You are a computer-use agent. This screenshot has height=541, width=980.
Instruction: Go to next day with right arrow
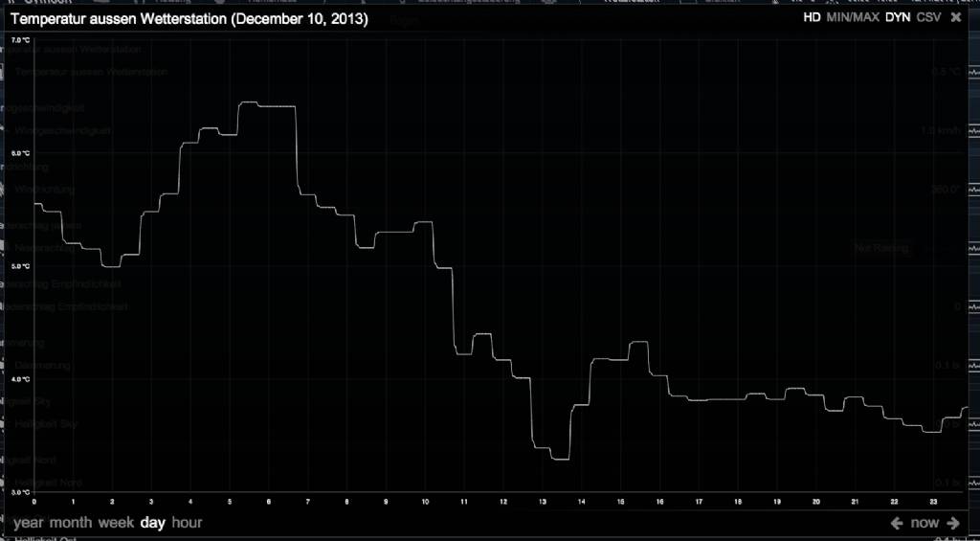953,522
